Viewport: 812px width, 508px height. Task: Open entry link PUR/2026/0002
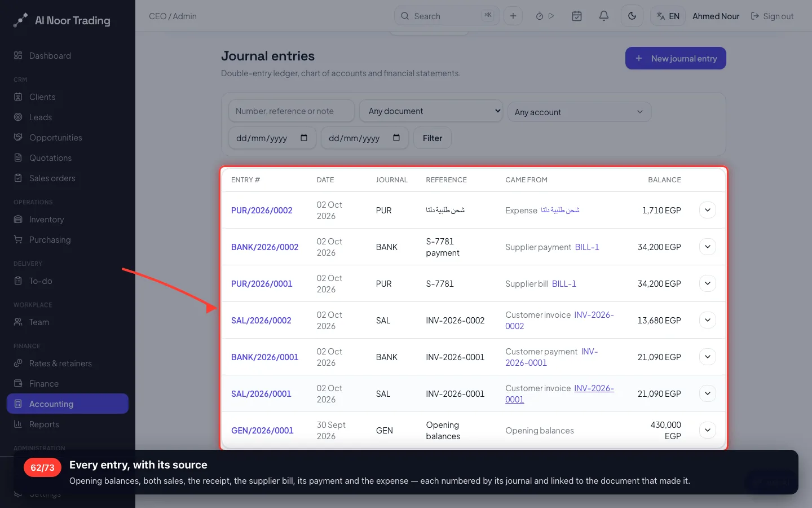pos(262,210)
